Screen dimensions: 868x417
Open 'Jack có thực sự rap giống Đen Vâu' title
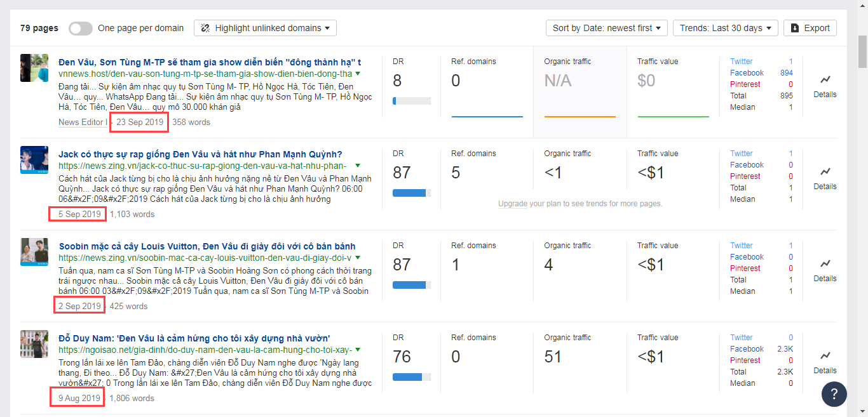point(200,154)
